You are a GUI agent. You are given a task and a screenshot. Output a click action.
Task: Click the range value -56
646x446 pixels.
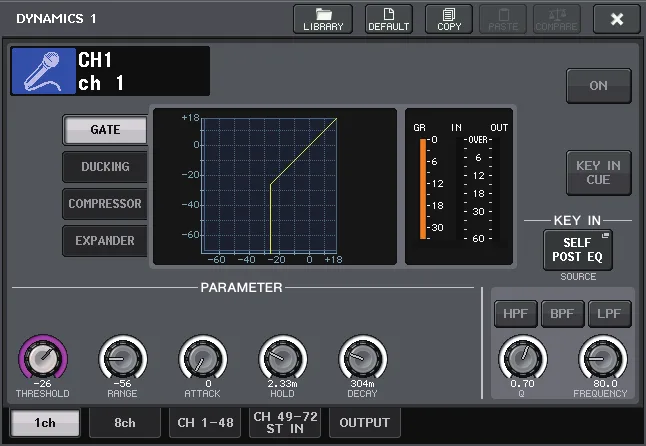point(123,383)
